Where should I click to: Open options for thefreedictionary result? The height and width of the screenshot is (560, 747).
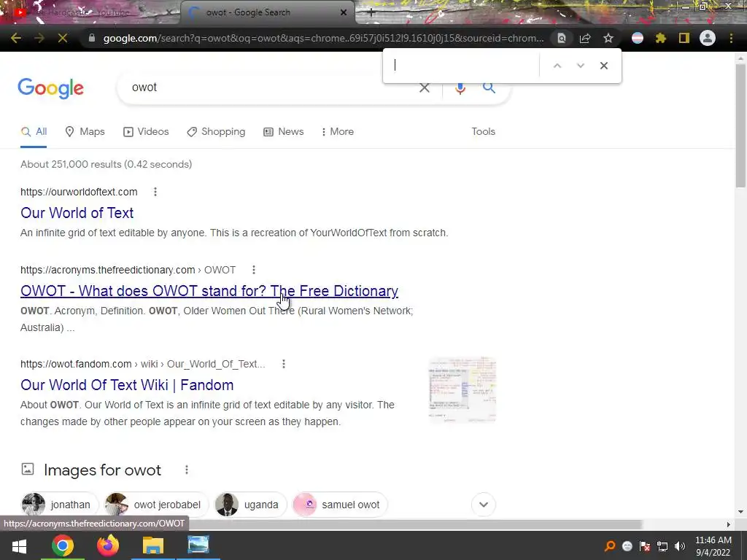[x=253, y=270]
